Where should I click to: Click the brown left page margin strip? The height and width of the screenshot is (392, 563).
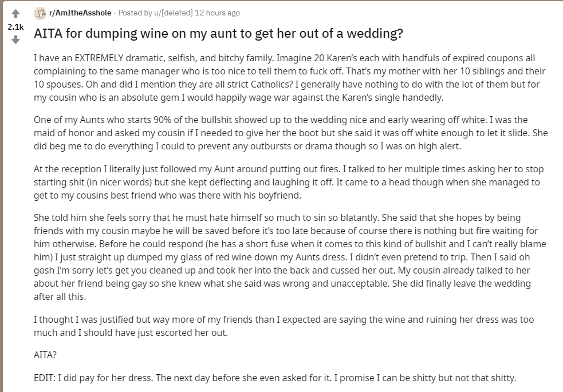click(2, 196)
